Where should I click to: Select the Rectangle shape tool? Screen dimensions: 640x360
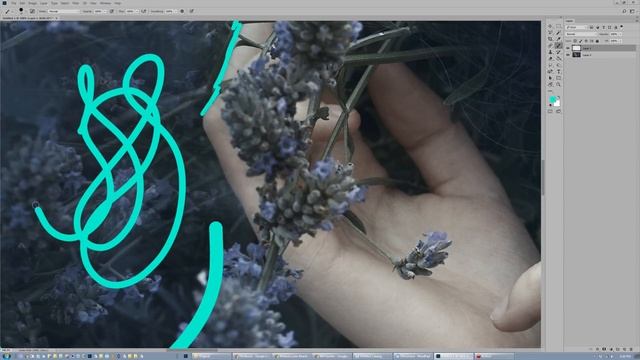tap(558, 78)
